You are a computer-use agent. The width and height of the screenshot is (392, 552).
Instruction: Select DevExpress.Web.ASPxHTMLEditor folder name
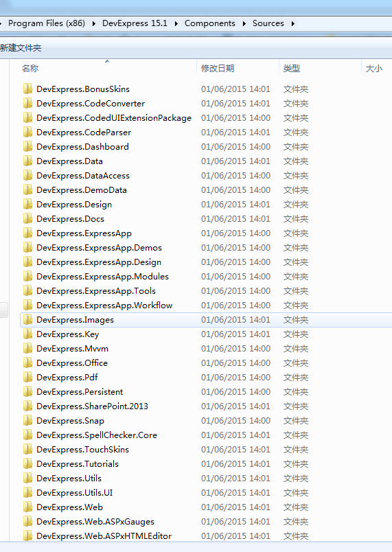[104, 536]
